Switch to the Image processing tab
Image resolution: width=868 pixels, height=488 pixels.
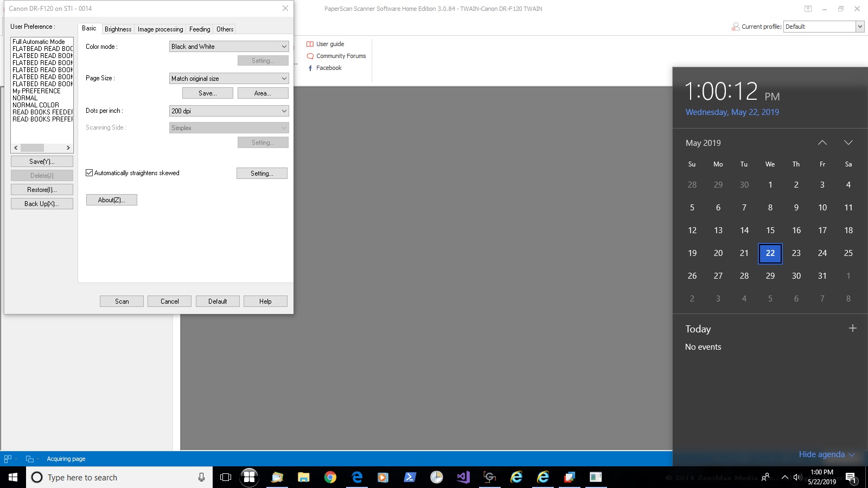click(x=160, y=29)
